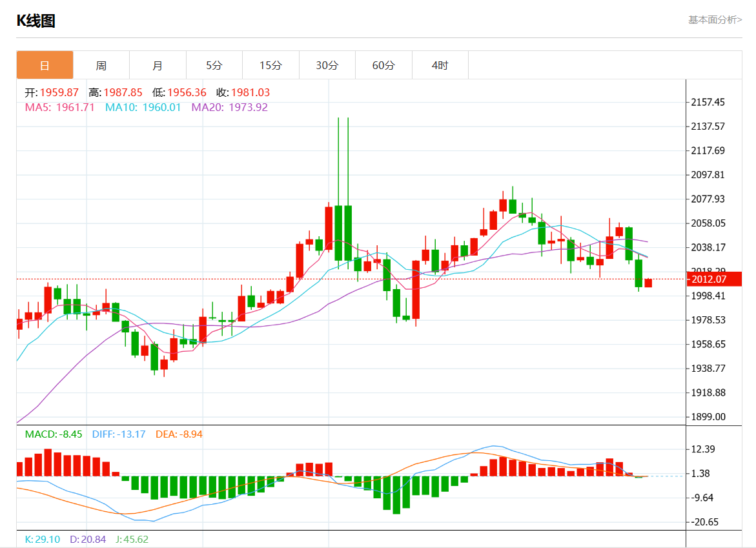Switch to the 月 monthly tab
The width and height of the screenshot is (756, 548).
158,65
